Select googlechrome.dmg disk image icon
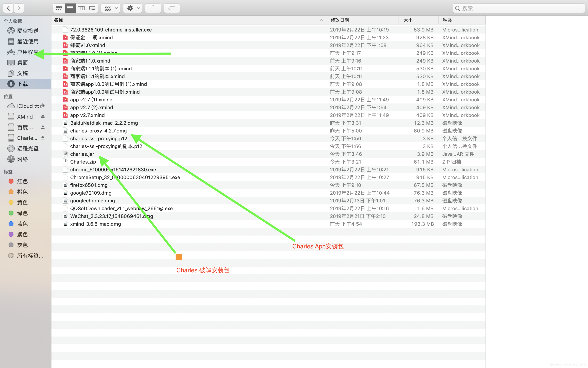588x368 pixels. 65,201
